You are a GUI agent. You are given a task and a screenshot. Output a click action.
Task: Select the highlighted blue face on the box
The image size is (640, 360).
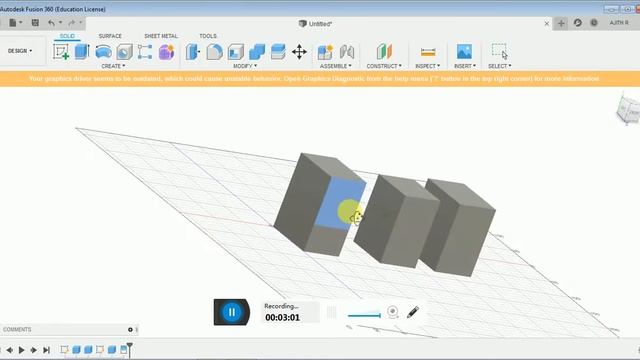341,203
